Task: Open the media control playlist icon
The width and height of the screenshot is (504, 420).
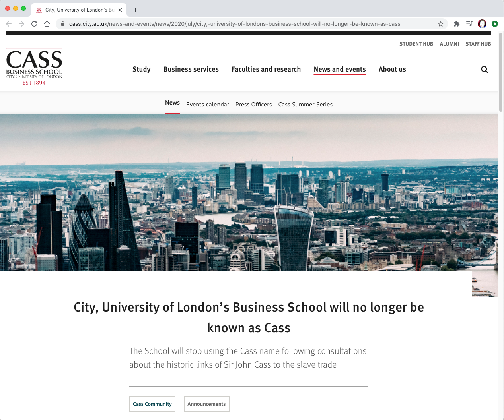Action: pos(469,24)
